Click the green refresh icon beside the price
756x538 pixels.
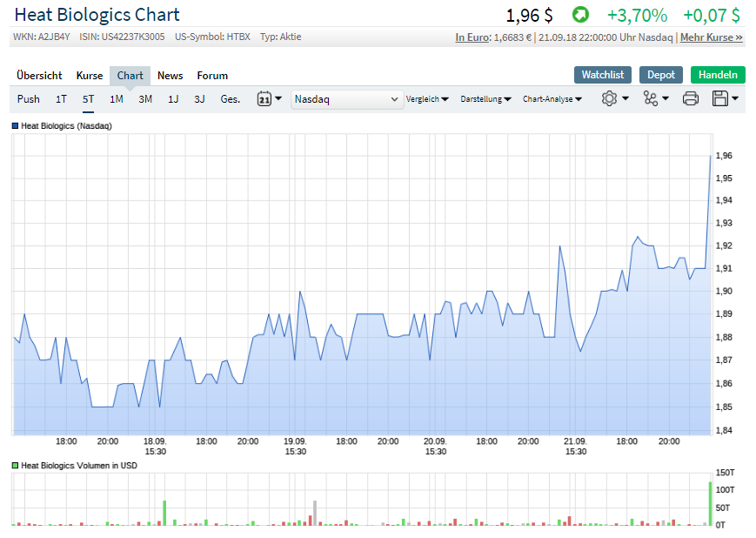(x=579, y=15)
